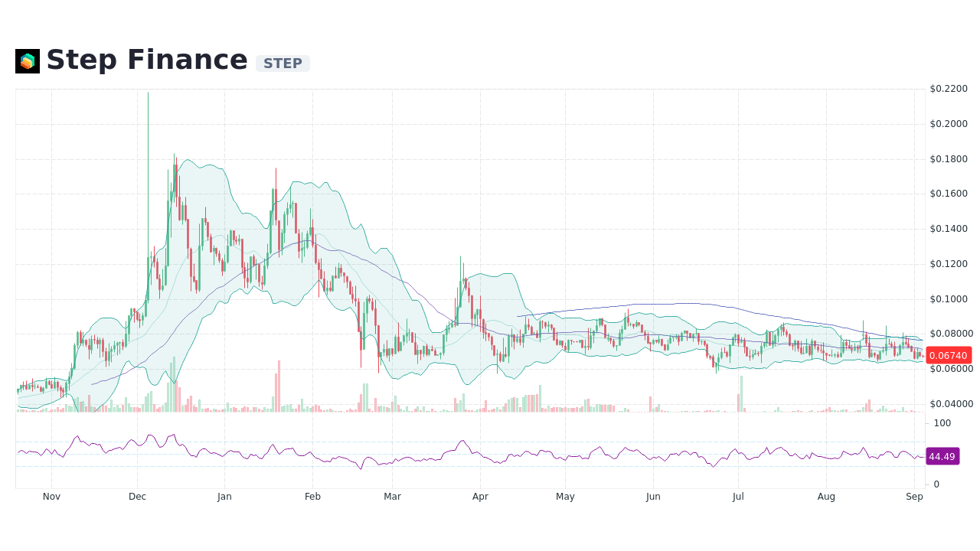Click the Step Finance logo icon

[x=27, y=60]
